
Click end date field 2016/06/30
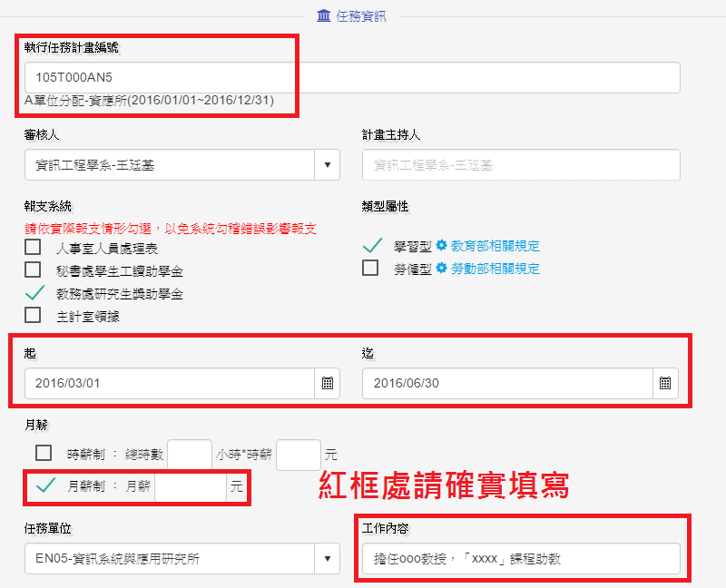point(507,383)
